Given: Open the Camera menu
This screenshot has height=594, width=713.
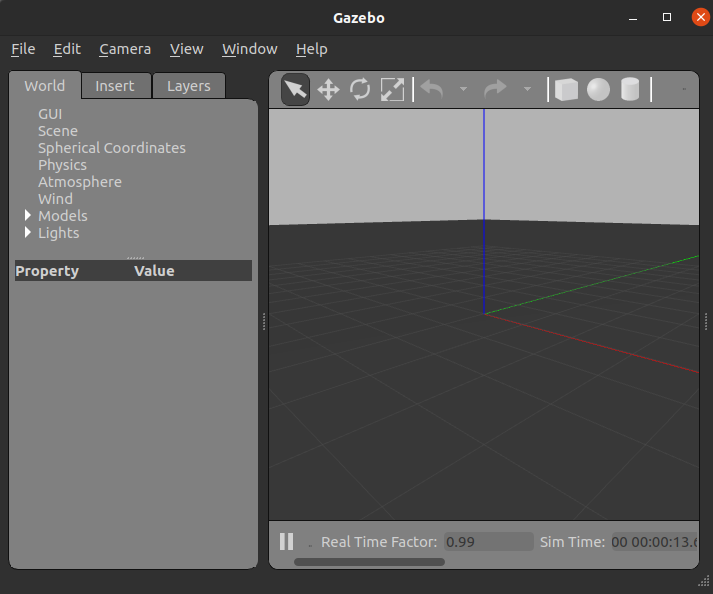Looking at the screenshot, I should pyautogui.click(x=125, y=49).
